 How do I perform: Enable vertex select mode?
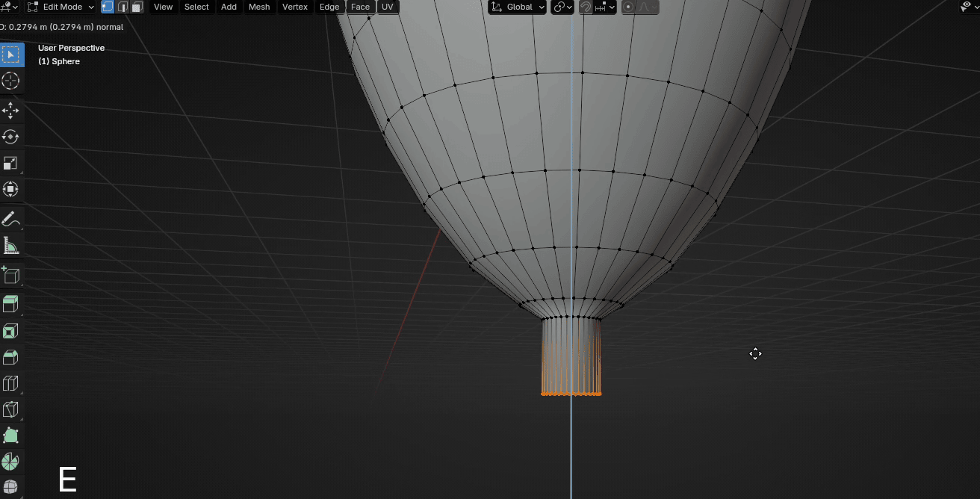108,7
